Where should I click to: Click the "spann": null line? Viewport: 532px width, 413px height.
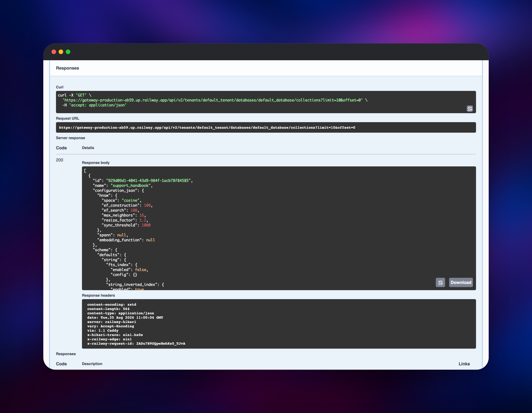(x=113, y=235)
